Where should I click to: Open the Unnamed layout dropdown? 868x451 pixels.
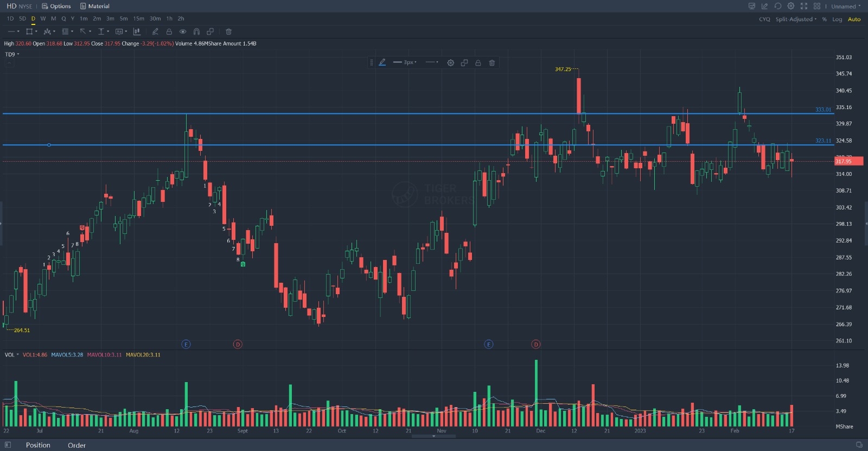click(846, 7)
